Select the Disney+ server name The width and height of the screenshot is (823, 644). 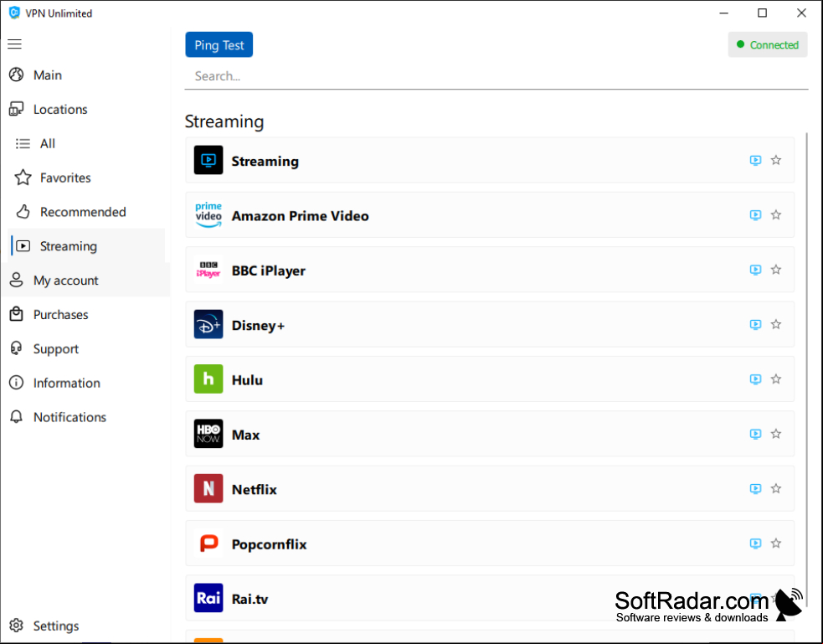(x=258, y=326)
